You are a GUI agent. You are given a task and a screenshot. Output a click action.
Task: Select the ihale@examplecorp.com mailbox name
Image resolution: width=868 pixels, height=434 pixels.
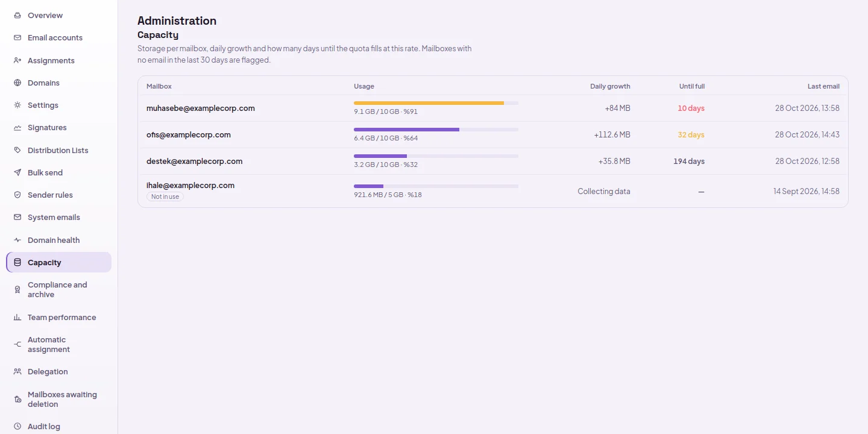pyautogui.click(x=190, y=186)
